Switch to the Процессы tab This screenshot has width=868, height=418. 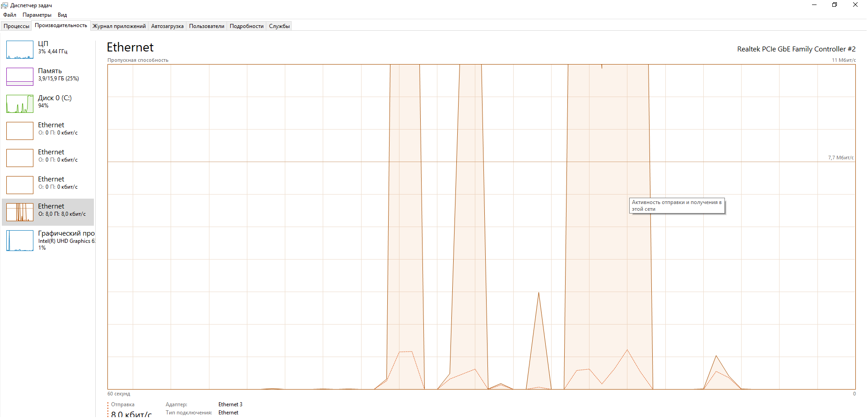click(16, 26)
